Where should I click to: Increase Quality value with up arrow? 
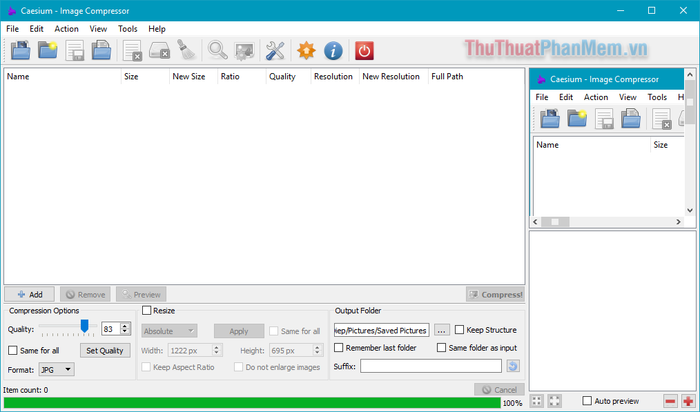click(125, 325)
